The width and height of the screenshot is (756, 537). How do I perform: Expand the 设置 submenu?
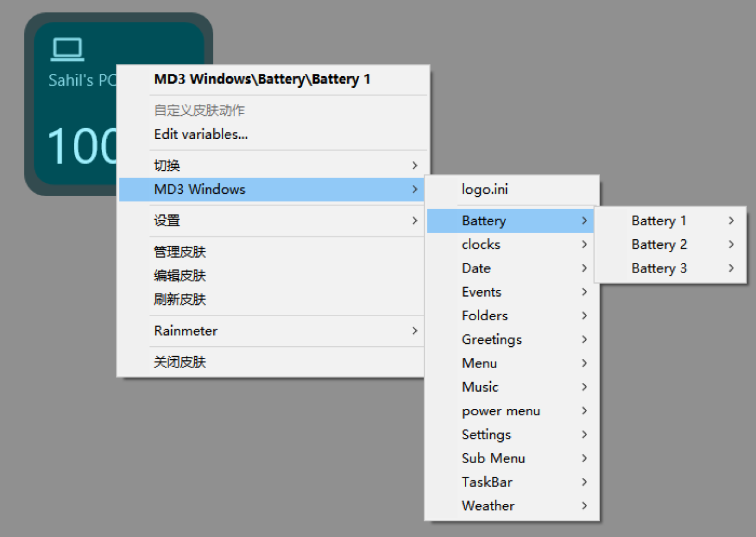click(415, 220)
